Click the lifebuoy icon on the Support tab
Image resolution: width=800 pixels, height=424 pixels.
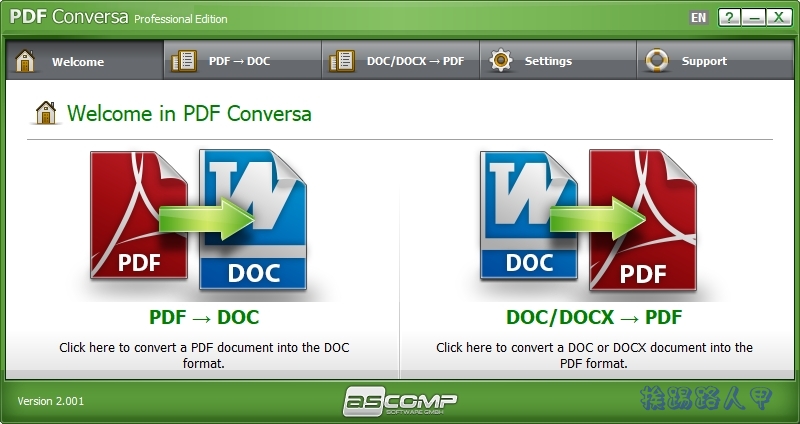pos(657,61)
